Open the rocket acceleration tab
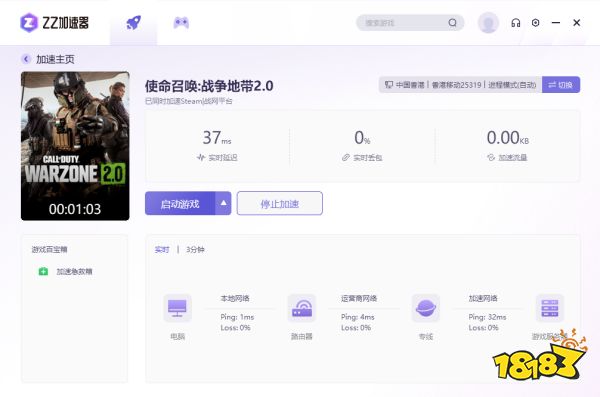This screenshot has height=397, width=600. (x=134, y=23)
